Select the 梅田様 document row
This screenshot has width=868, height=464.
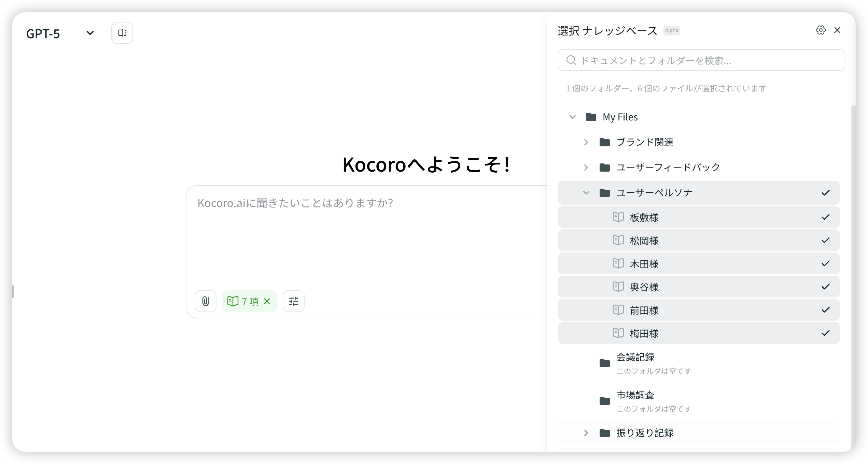(644, 333)
